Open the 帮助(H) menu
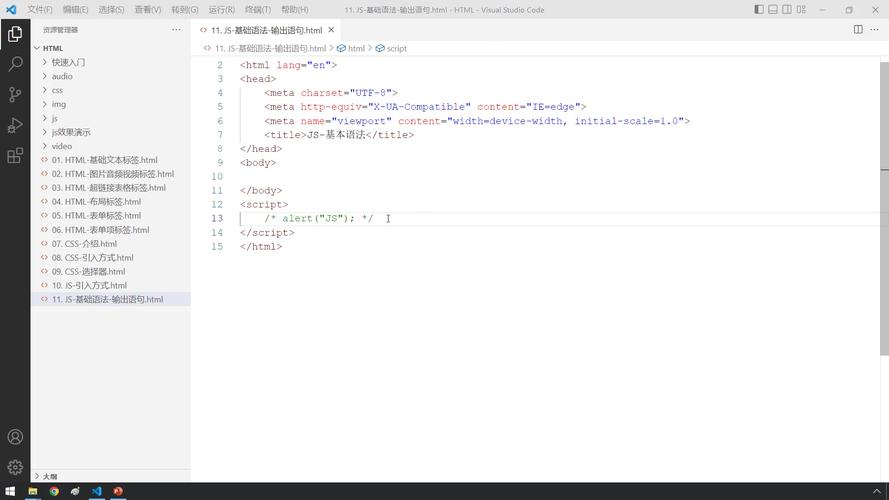 click(295, 10)
